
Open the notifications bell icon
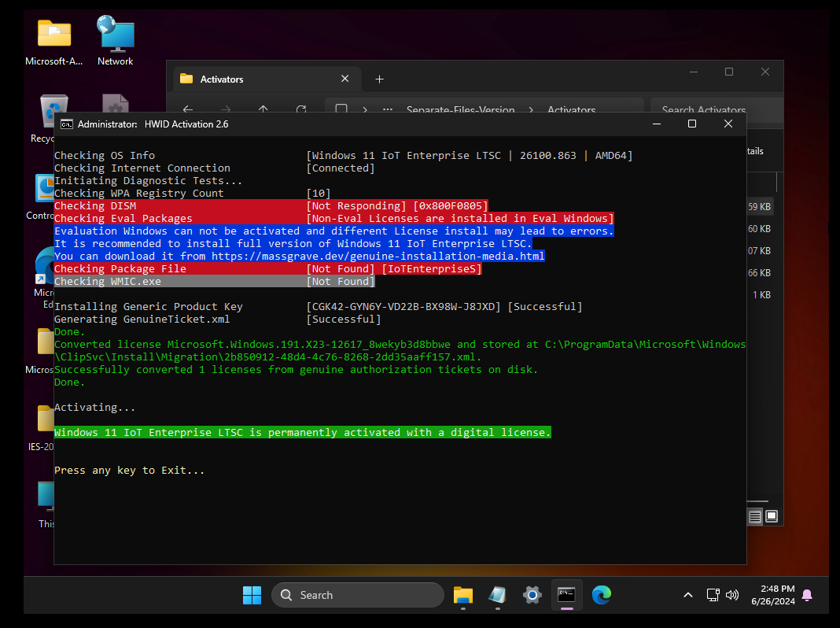807,595
